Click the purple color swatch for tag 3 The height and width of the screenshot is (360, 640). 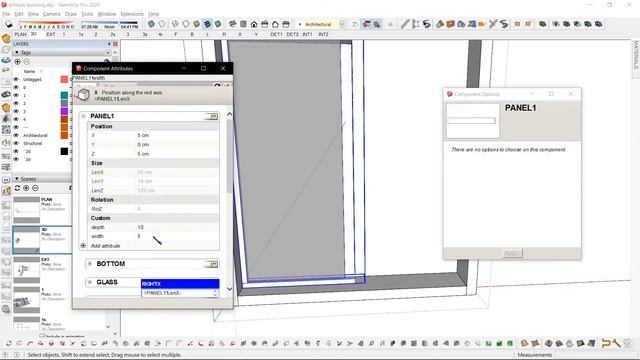64,111
